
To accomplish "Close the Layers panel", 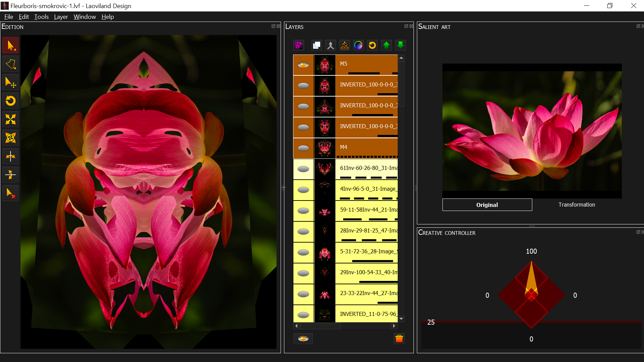I will pyautogui.click(x=411, y=26).
